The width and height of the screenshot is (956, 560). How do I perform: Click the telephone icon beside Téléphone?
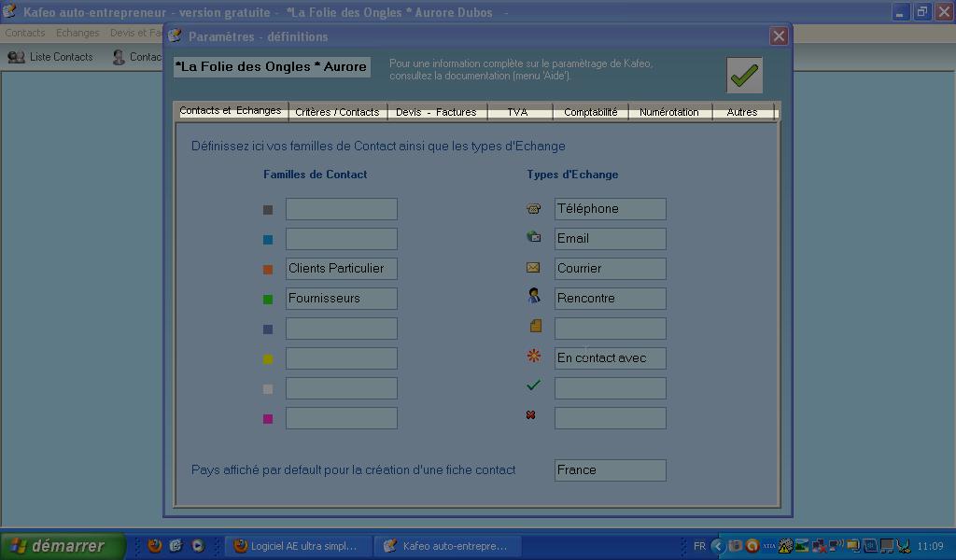[x=534, y=208]
